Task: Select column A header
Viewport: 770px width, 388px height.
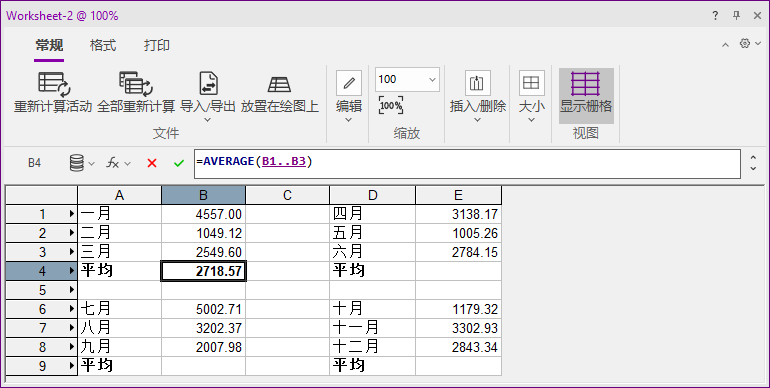Action: (119, 195)
